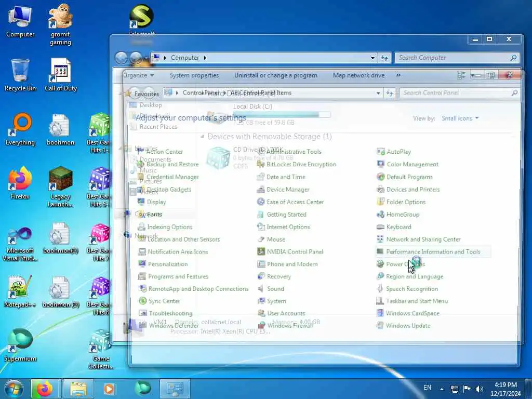Open Administrative Tools
Image resolution: width=532 pixels, height=399 pixels.
289,152
